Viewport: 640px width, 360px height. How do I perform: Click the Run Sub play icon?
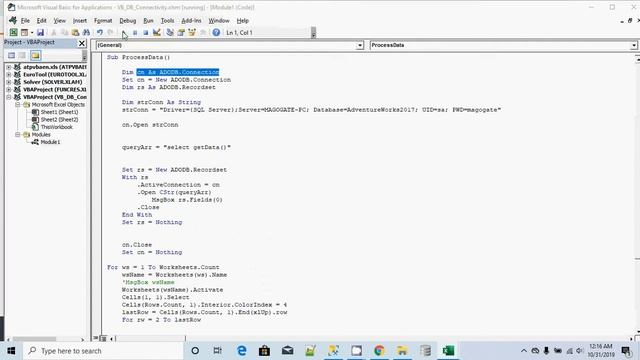point(124,32)
